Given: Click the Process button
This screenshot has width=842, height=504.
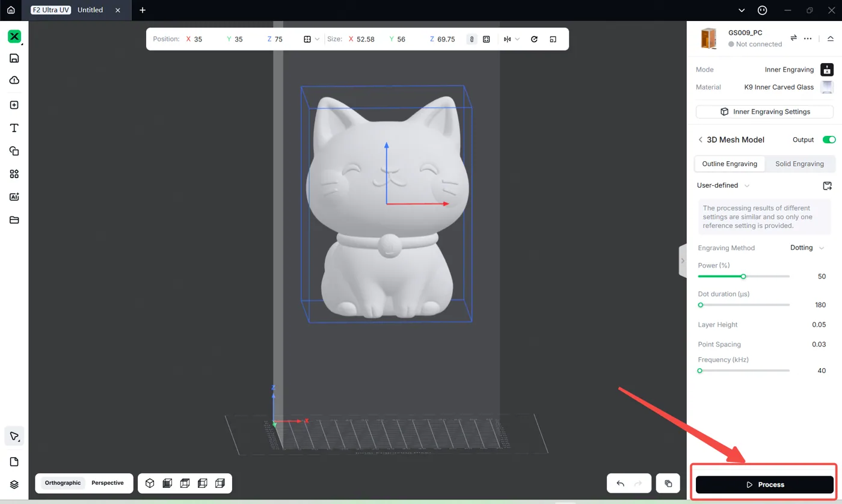Looking at the screenshot, I should (x=764, y=484).
